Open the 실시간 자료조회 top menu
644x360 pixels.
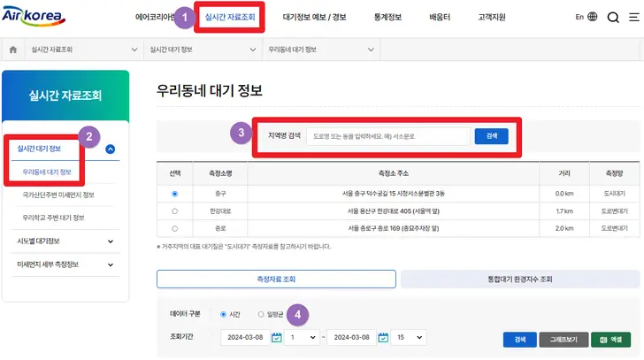[230, 17]
